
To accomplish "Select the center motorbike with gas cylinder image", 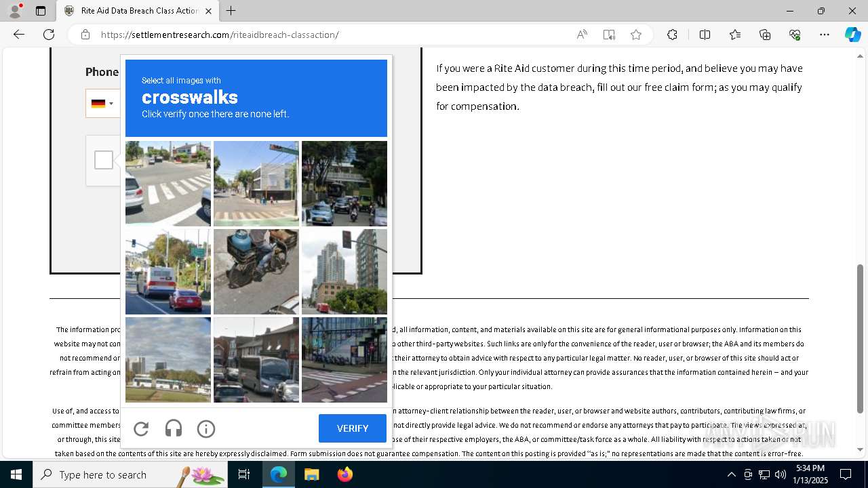I will coord(256,272).
